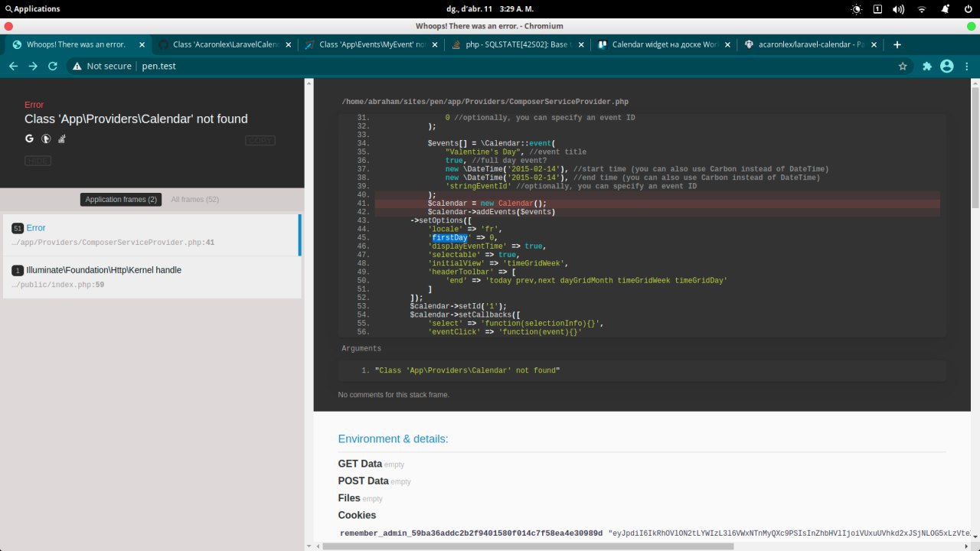Image resolution: width=980 pixels, height=551 pixels.
Task: Click the argument "Class 'App\Providers\Calendar' not found"
Action: tap(467, 370)
